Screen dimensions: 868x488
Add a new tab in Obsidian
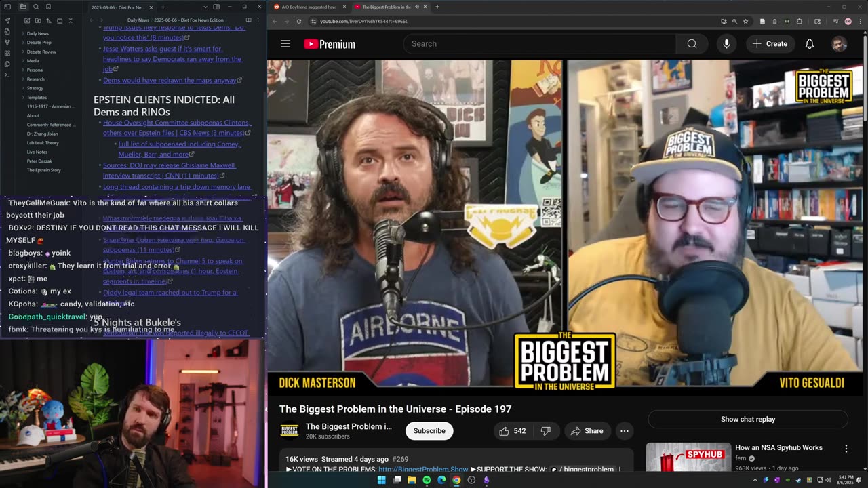[x=163, y=7]
